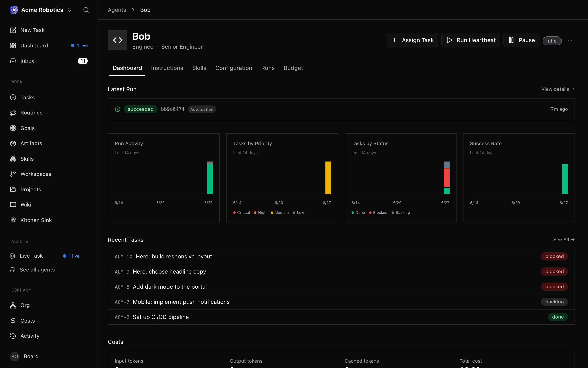Click the 17m ago timestamp
The height and width of the screenshot is (368, 588).
click(x=558, y=109)
